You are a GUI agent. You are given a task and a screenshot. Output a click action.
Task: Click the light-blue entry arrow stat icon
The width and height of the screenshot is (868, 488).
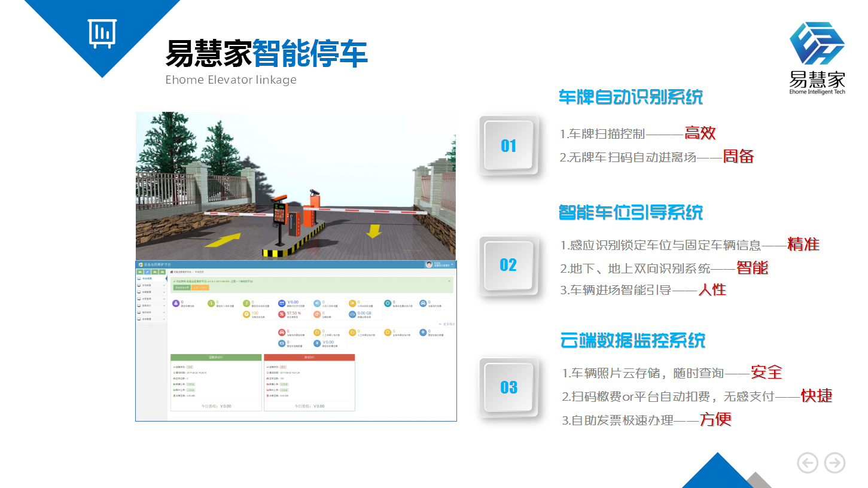coord(317,303)
